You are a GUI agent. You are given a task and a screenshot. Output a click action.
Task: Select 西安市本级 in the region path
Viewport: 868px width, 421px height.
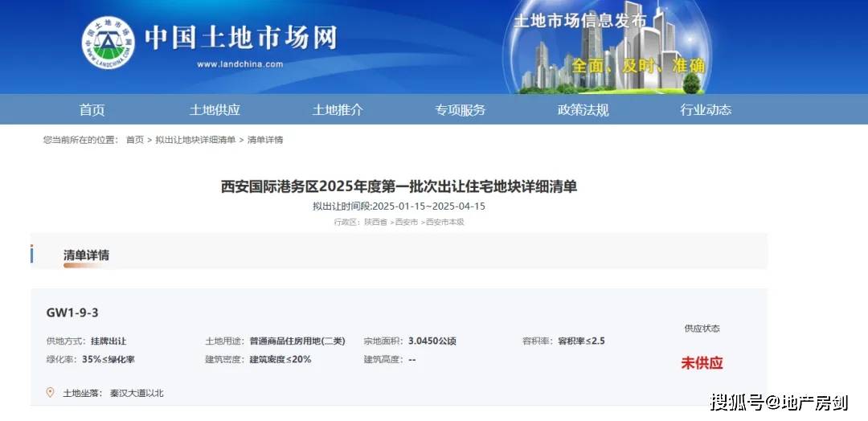(445, 223)
